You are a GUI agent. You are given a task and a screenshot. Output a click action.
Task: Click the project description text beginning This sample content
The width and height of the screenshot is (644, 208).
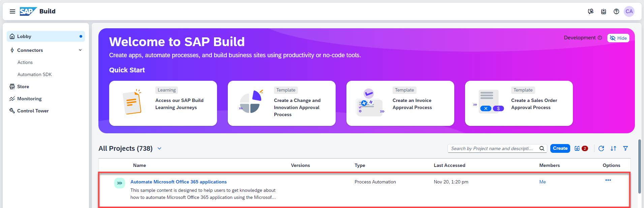point(203,194)
